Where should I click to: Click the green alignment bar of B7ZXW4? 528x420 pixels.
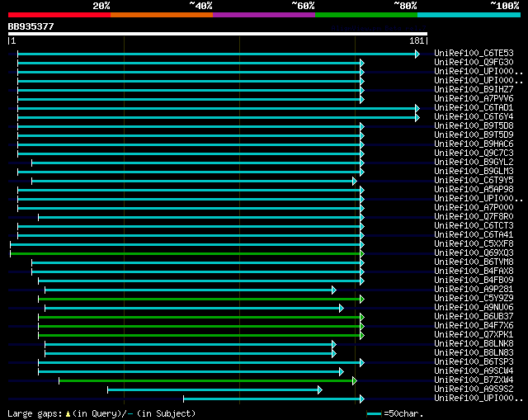[x=208, y=381]
